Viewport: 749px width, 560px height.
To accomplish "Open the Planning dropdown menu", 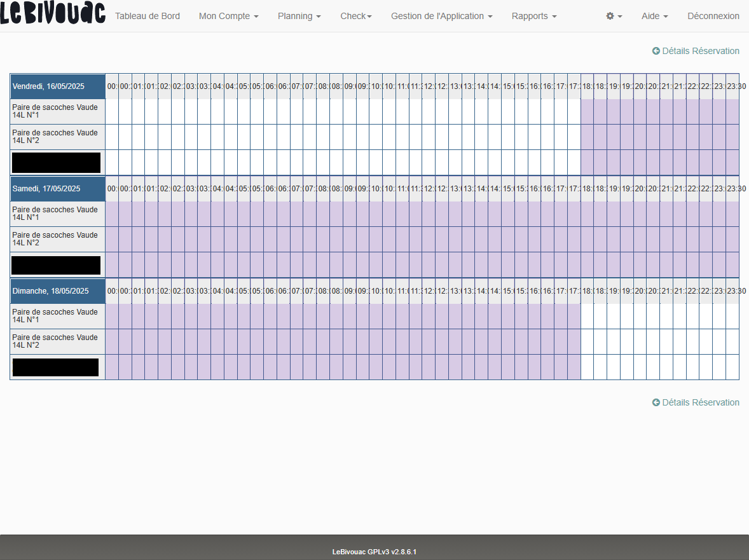I will (299, 16).
